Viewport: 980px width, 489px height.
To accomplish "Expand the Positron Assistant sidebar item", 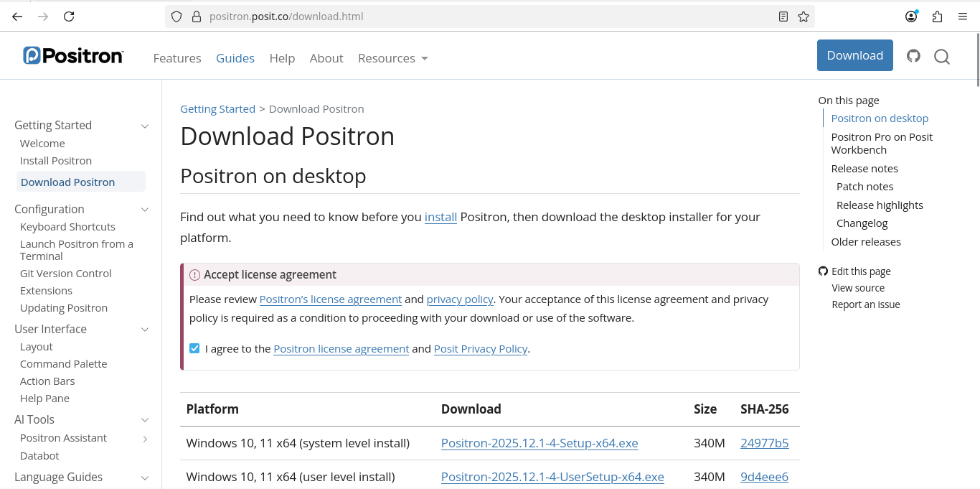I will [145, 439].
